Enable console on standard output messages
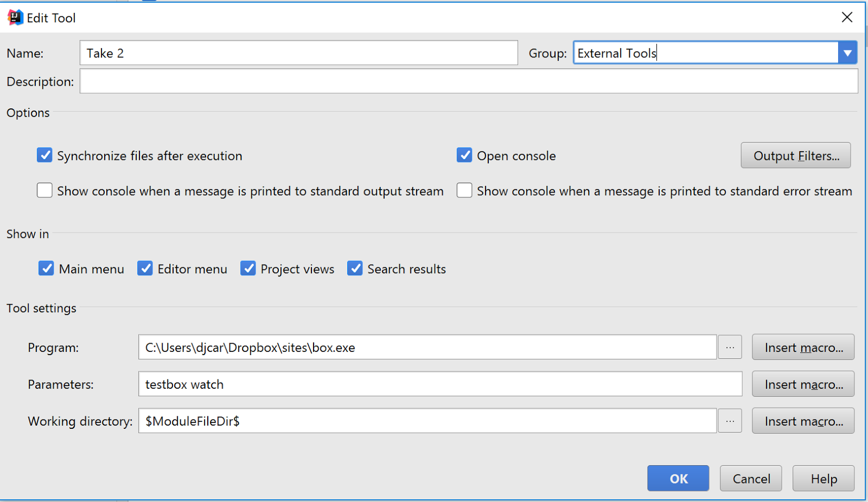This screenshot has height=502, width=868. click(x=44, y=190)
